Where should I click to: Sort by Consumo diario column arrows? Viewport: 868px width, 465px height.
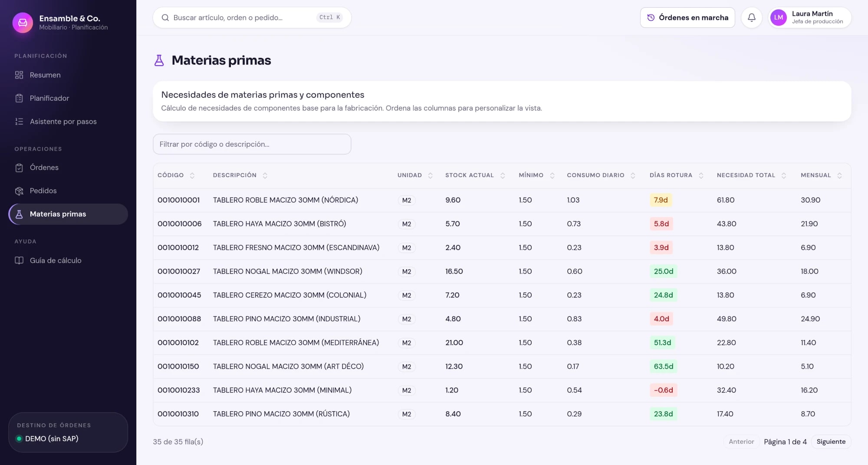633,175
